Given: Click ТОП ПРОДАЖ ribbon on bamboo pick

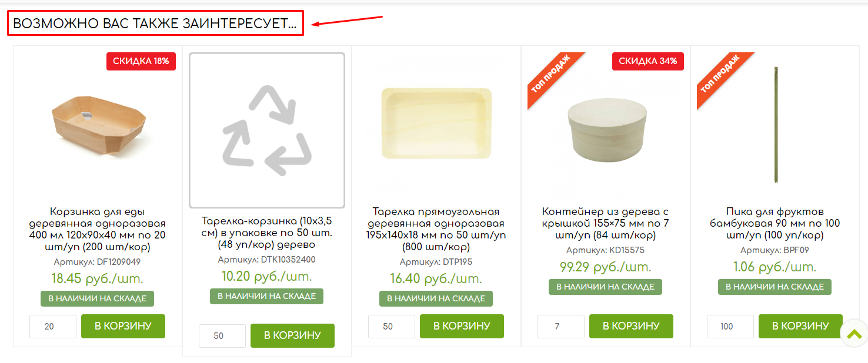Looking at the screenshot, I should click(720, 76).
